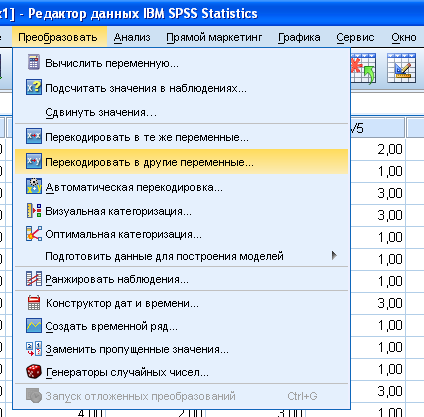Open the Преобразовать menu

58,37
